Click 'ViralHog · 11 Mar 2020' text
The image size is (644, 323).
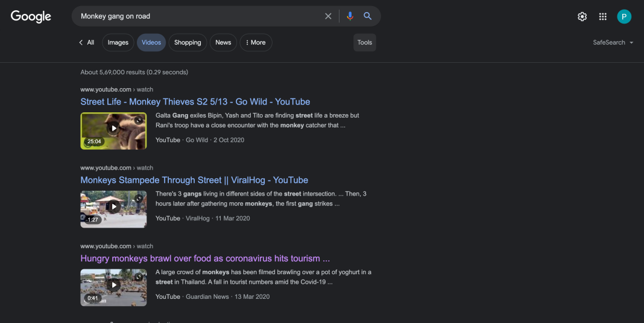point(218,218)
